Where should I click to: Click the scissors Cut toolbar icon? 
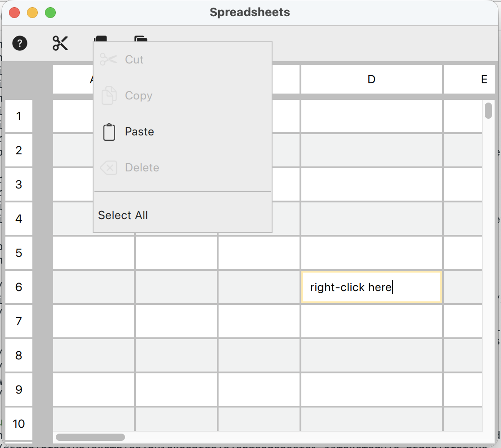[60, 43]
